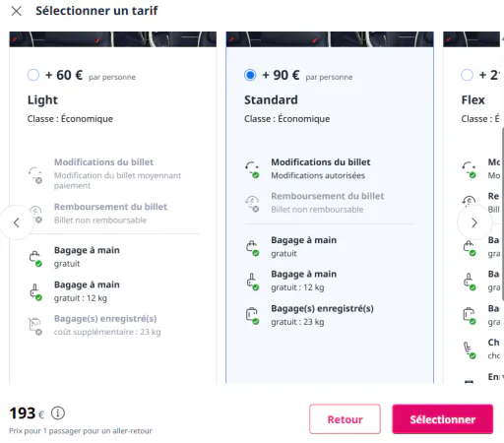Image resolution: width=504 pixels, height=443 pixels.
Task: Open price details info icon next to 193 €
Action: 58,413
